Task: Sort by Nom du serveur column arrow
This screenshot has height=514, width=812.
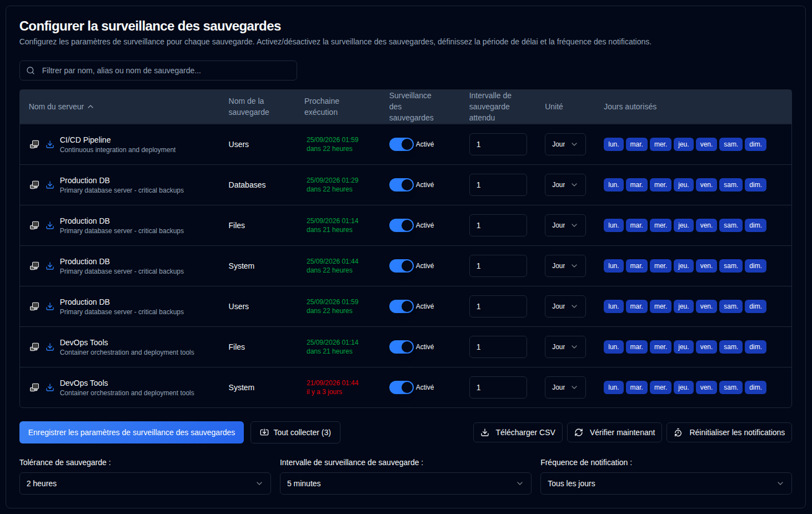Action: pos(91,107)
